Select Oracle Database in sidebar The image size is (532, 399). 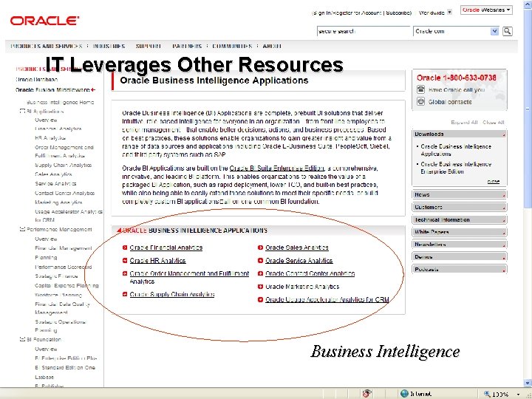pyautogui.click(x=36, y=79)
